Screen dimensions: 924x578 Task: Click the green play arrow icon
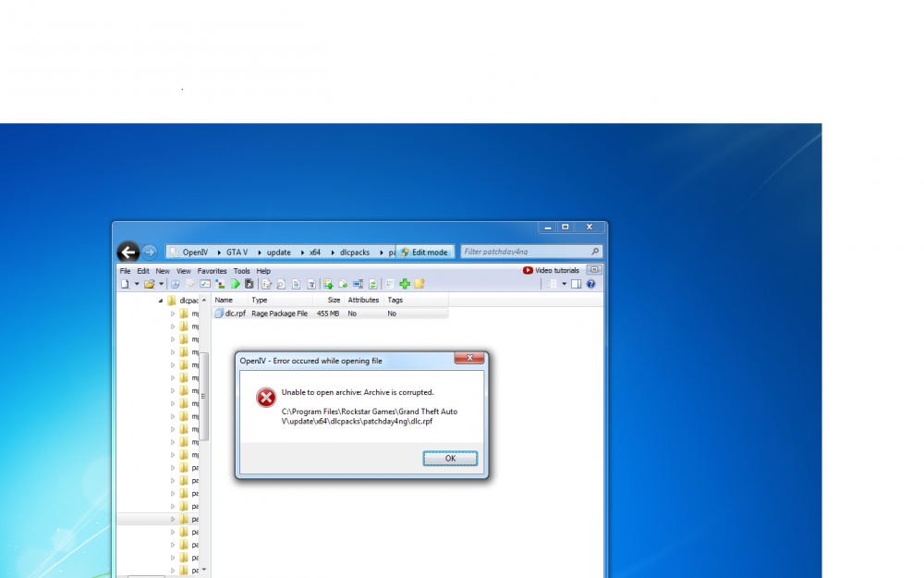[235, 284]
